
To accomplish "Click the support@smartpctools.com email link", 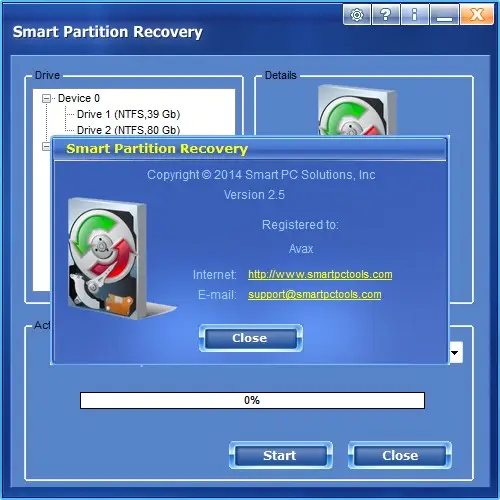I will 315,294.
